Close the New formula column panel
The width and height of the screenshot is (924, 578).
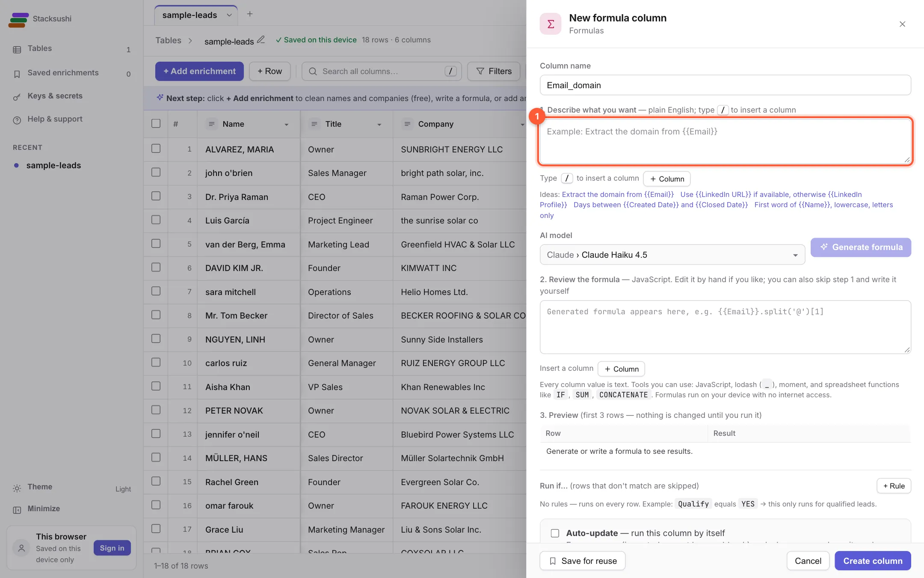coord(902,24)
